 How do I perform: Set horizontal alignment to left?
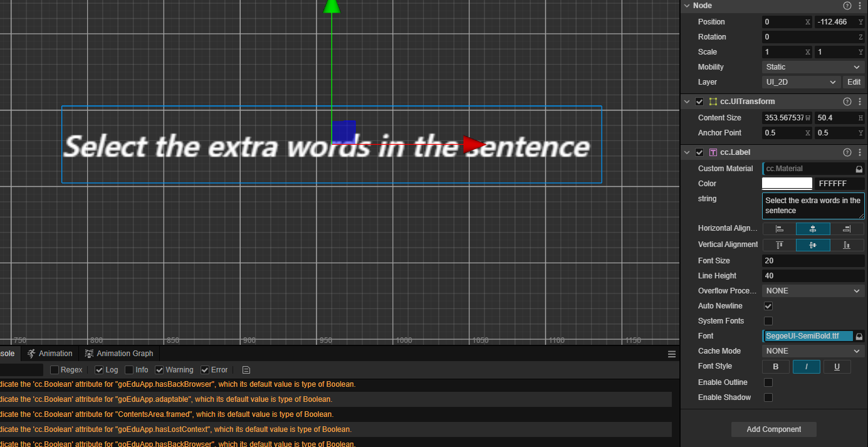[x=779, y=229]
